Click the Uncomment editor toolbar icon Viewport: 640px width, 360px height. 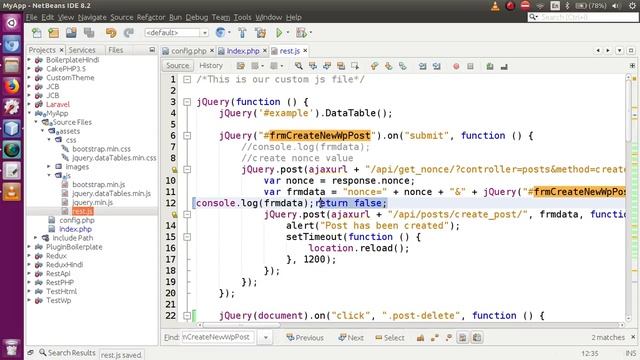point(504,66)
